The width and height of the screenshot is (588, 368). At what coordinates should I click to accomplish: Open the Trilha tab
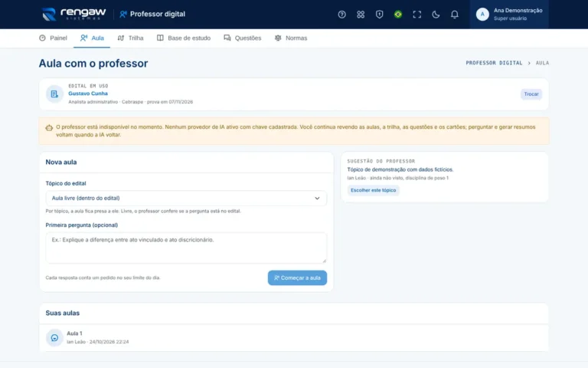pos(130,38)
